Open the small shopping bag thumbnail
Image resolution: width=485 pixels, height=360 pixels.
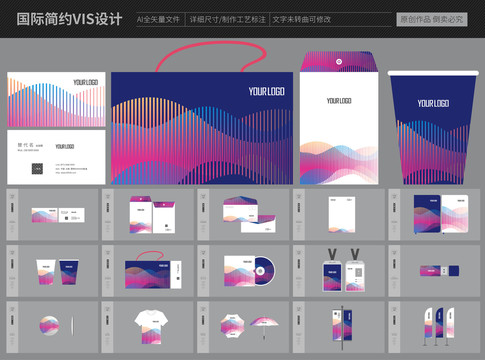[x=148, y=271]
